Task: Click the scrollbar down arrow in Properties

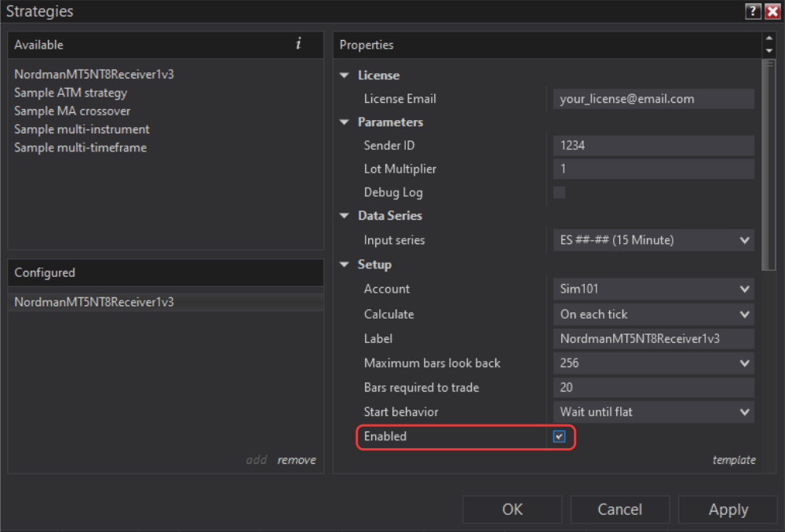Action: (769, 52)
